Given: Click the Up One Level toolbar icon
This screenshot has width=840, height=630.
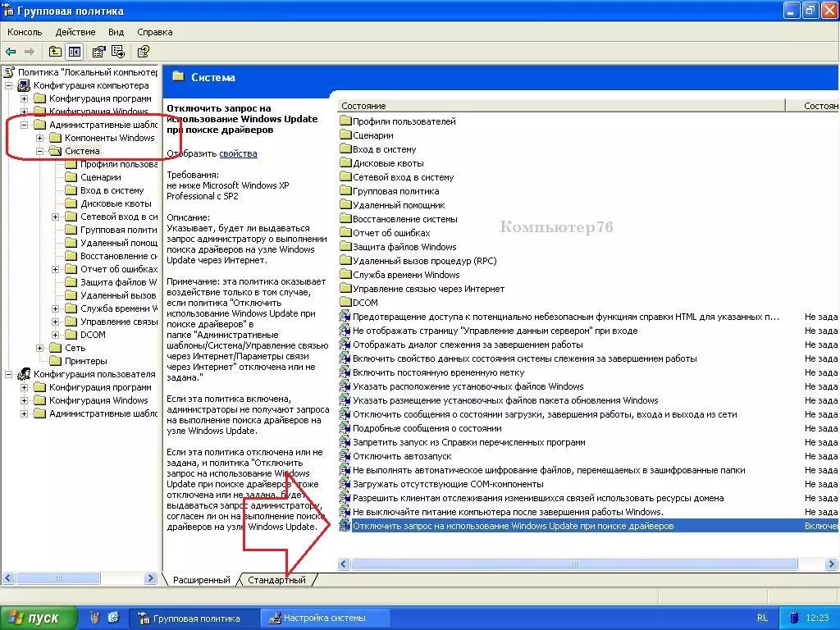Looking at the screenshot, I should point(55,52).
